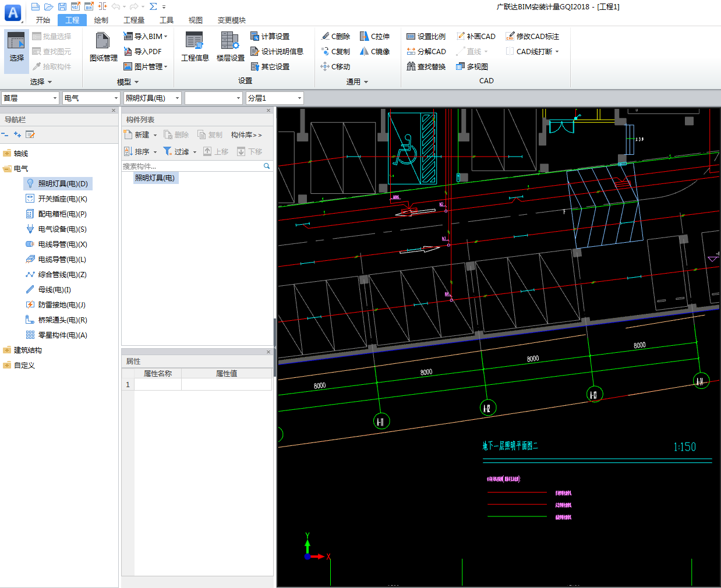Click the undo arrow icon
The height and width of the screenshot is (588, 721).
tap(116, 6)
